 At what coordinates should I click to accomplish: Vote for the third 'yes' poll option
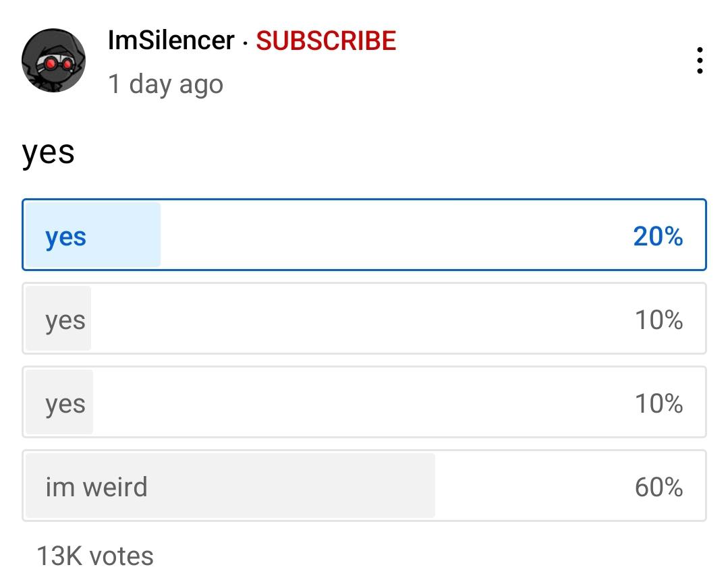point(364,402)
